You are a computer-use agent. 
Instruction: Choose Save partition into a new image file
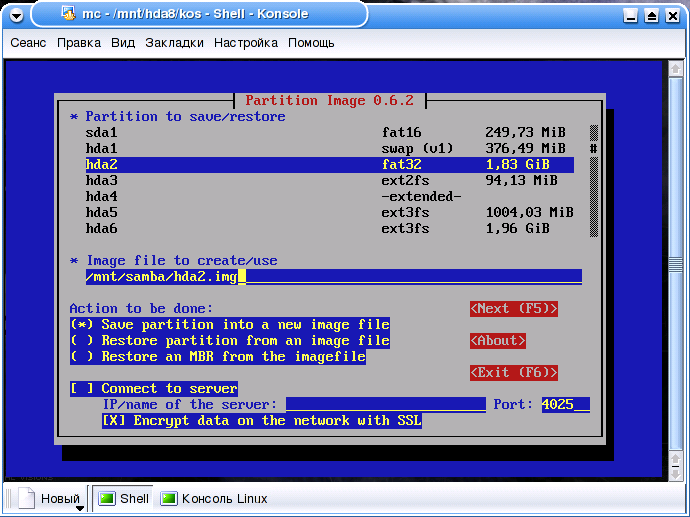pos(230,325)
